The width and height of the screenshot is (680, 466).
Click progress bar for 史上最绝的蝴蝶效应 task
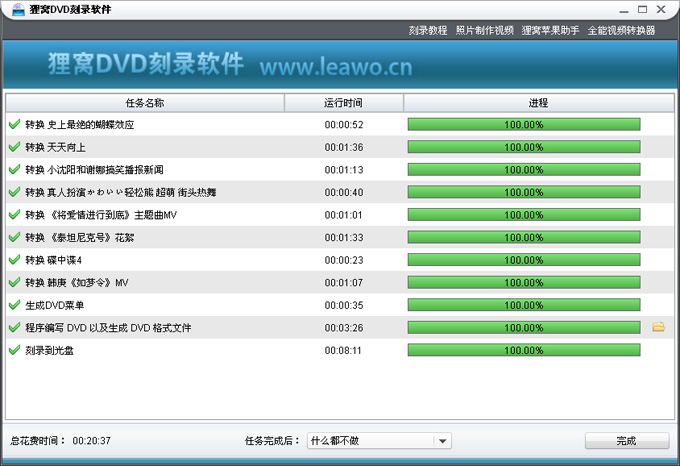[x=524, y=124]
